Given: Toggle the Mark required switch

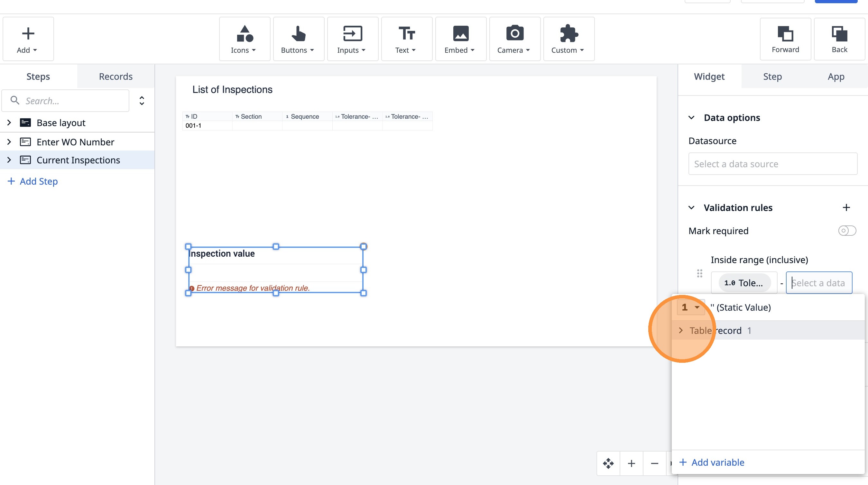Looking at the screenshot, I should coord(846,231).
